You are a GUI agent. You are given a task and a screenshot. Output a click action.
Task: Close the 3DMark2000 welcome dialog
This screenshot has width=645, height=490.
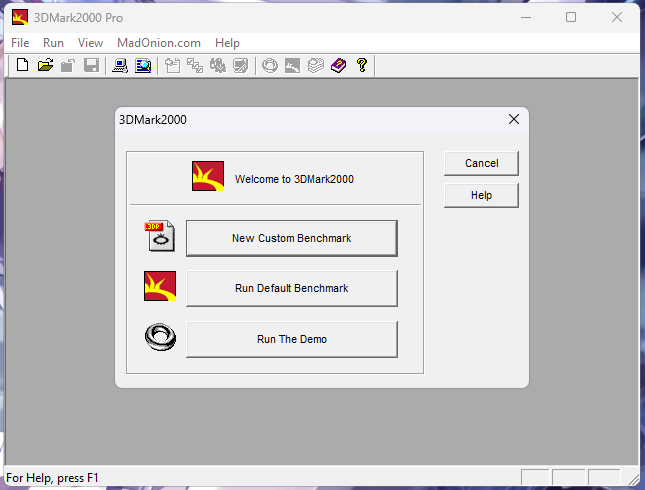514,119
